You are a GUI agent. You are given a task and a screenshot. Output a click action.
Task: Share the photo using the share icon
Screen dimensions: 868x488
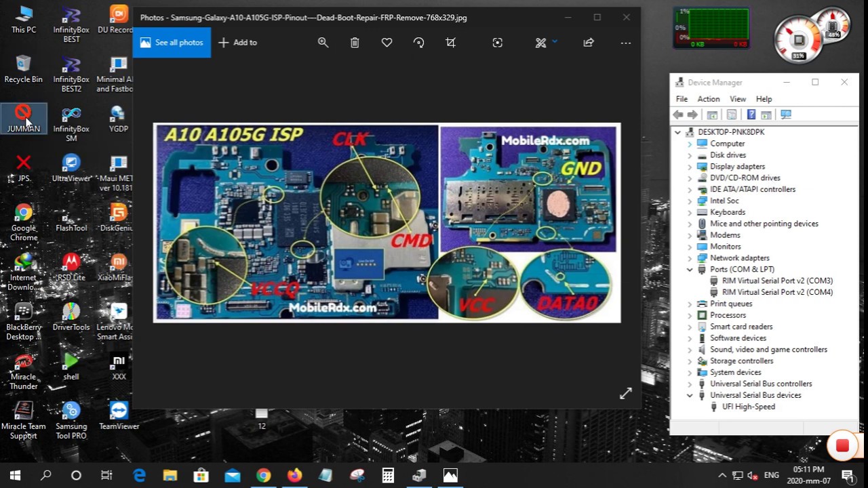pyautogui.click(x=589, y=43)
